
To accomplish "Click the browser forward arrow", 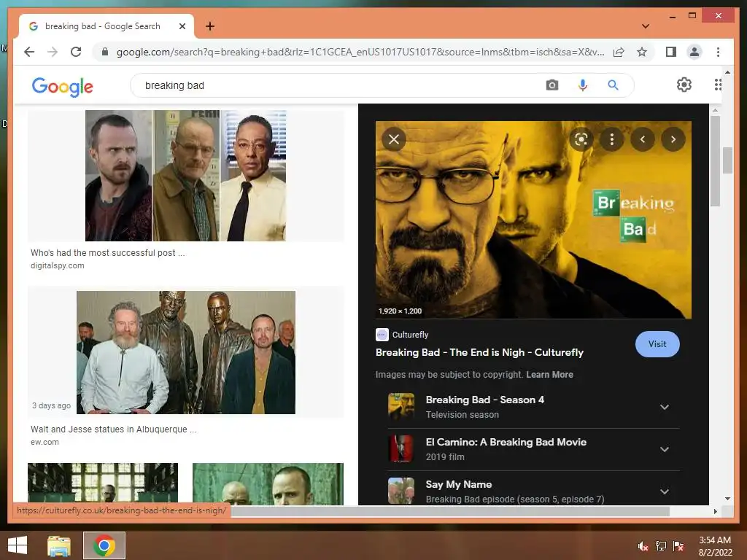I will click(x=53, y=52).
